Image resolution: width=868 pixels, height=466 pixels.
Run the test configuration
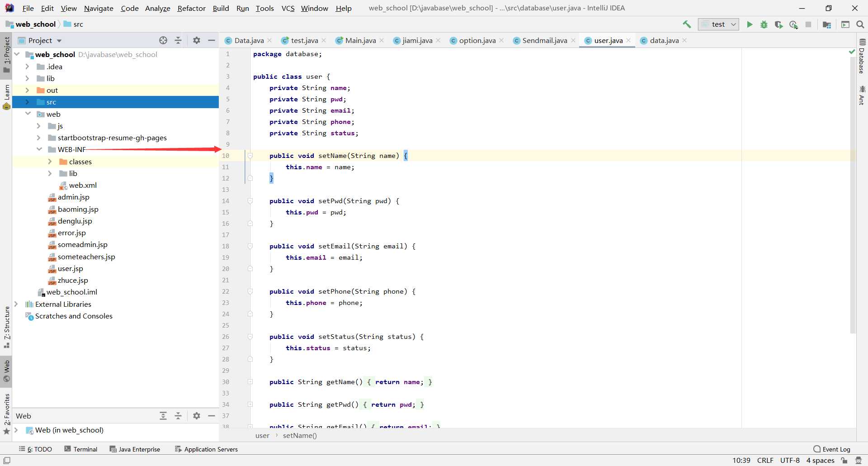750,24
